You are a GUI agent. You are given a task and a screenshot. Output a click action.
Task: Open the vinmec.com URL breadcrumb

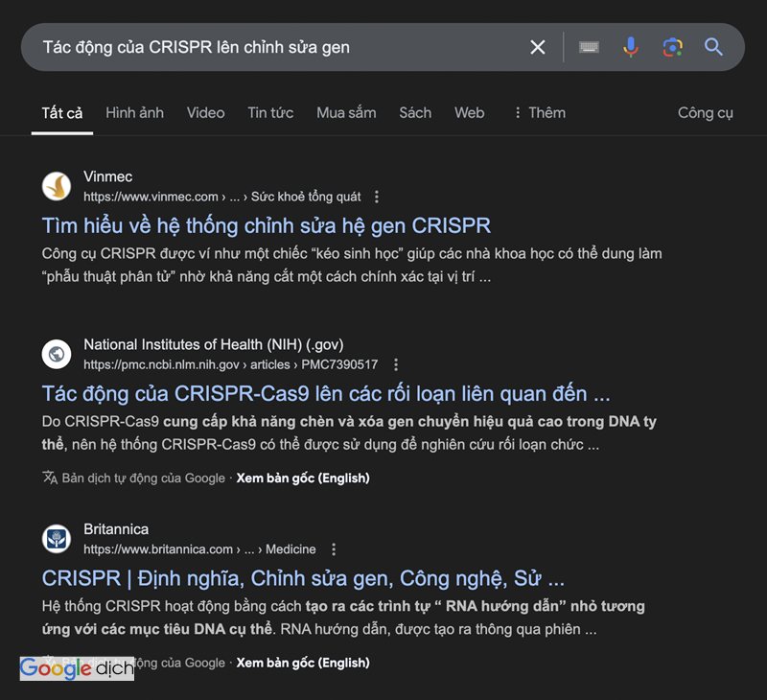(x=222, y=197)
